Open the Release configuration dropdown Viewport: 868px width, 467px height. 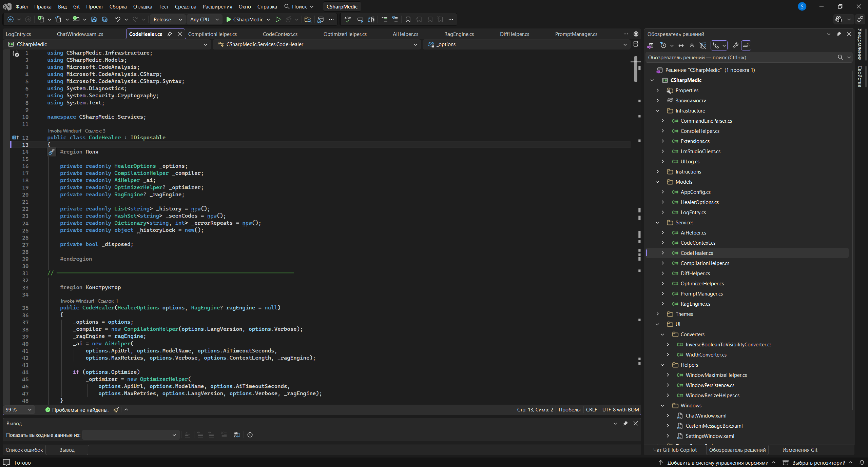coord(168,19)
